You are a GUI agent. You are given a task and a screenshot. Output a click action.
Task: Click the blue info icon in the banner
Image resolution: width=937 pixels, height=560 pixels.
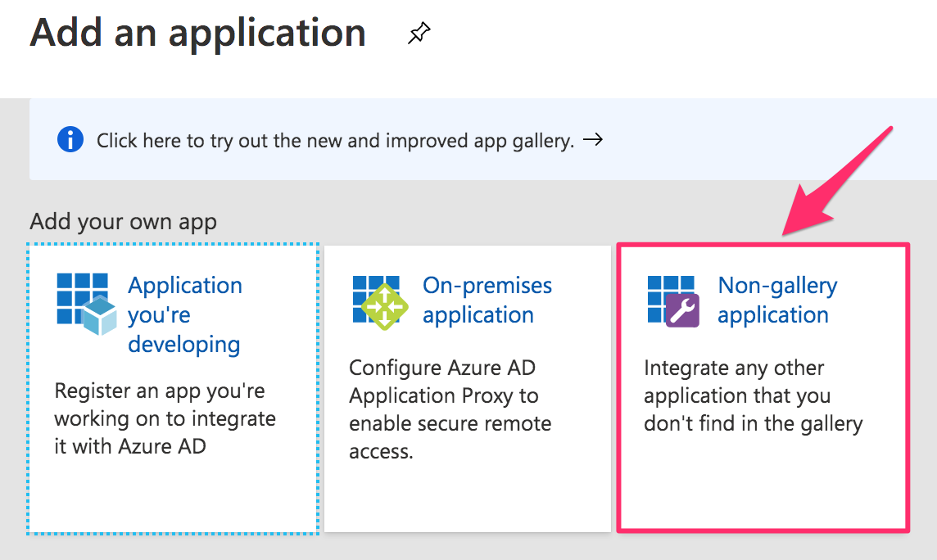pyautogui.click(x=70, y=139)
